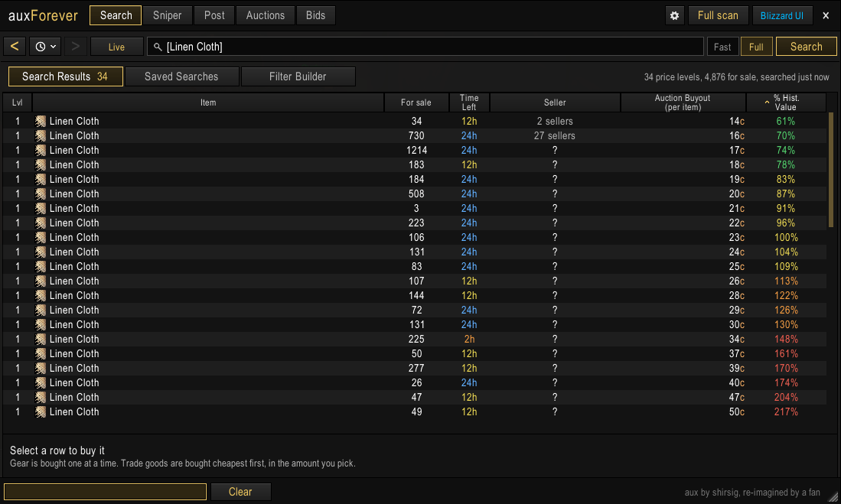The image size is (841, 504).
Task: Click the Linen Cloth icon priced 50c
Action: 41,411
